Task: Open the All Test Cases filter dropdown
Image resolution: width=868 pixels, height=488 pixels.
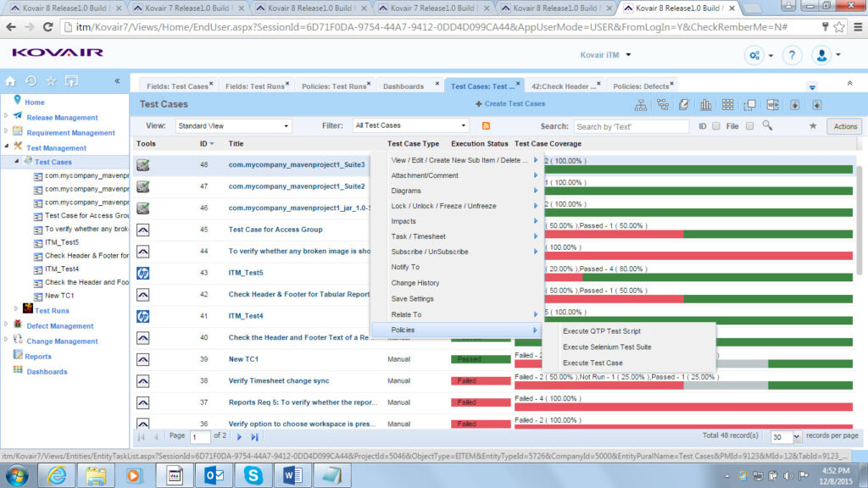Action: click(x=411, y=126)
